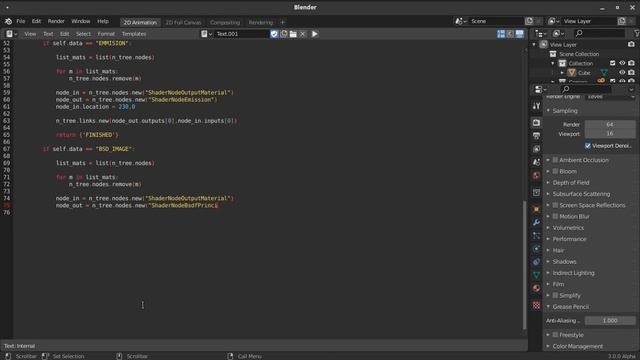Expand the Subsurface Scattering panel
This screenshot has width=640, height=360.
tap(548, 194)
